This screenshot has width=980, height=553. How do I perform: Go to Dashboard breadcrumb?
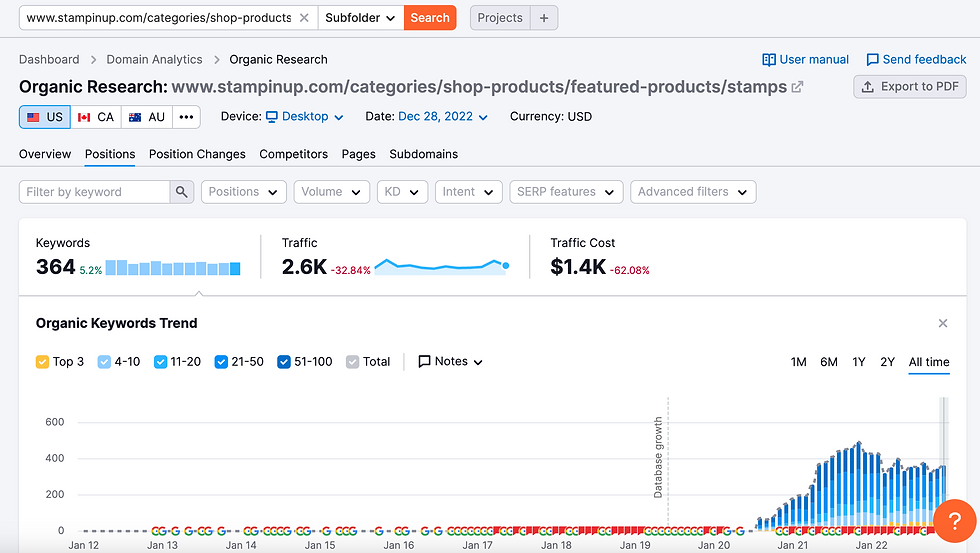click(x=49, y=59)
